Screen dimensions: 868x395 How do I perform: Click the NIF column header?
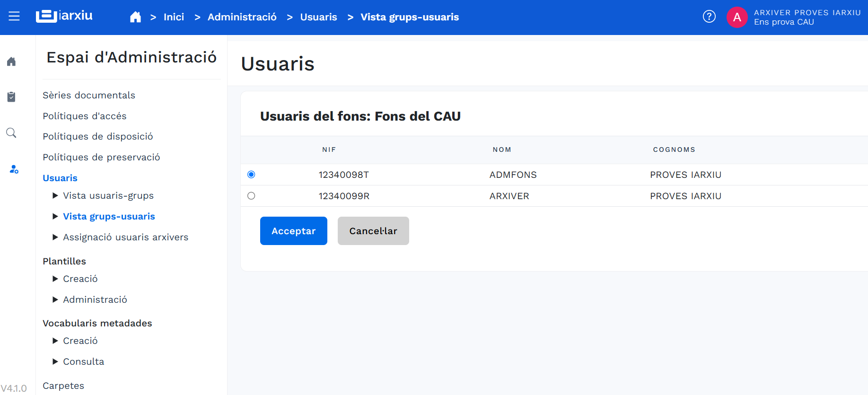329,149
